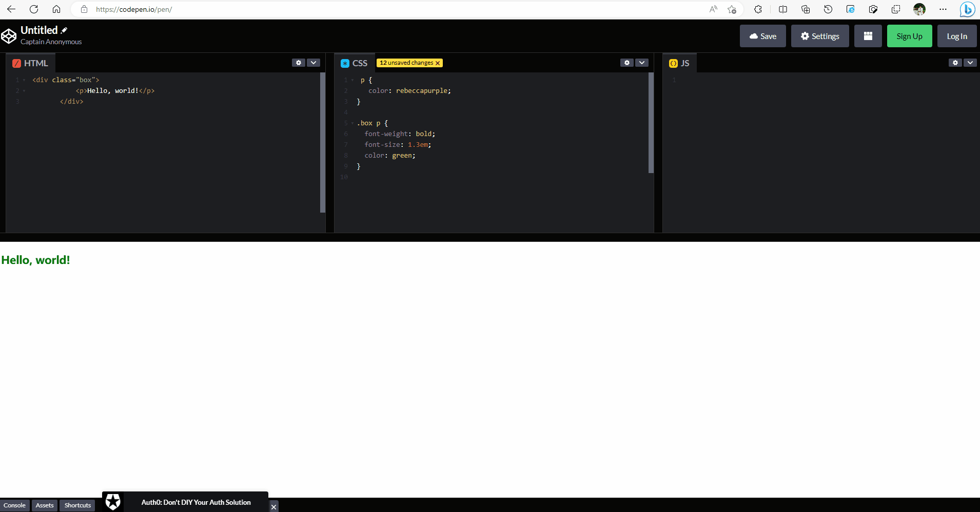Add this page to favorites
The width and height of the screenshot is (980, 512).
(x=732, y=9)
